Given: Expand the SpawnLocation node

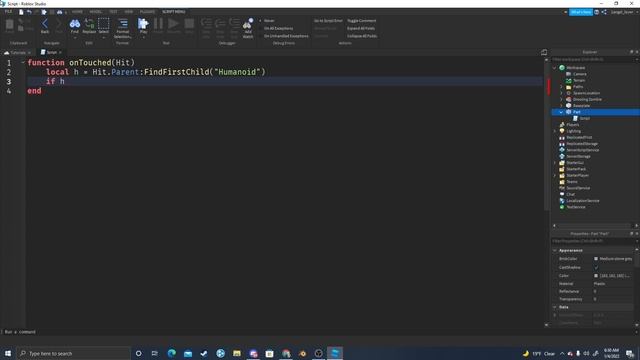Looking at the screenshot, I should tap(561, 93).
